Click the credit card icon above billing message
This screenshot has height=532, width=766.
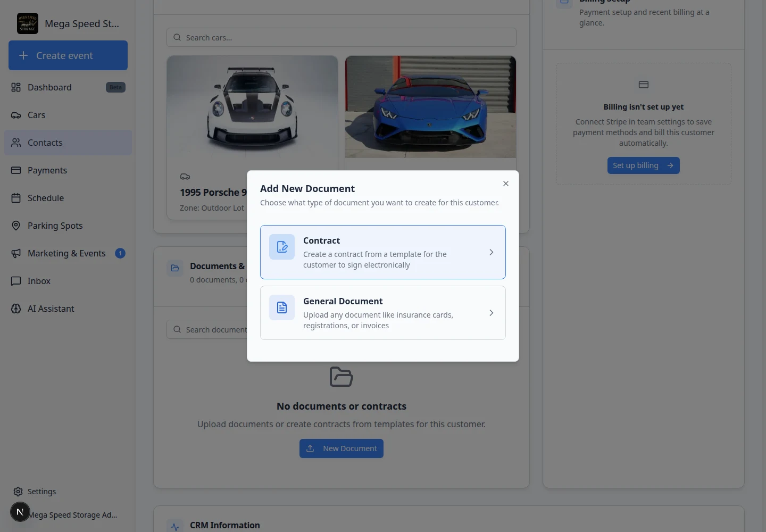tap(644, 85)
